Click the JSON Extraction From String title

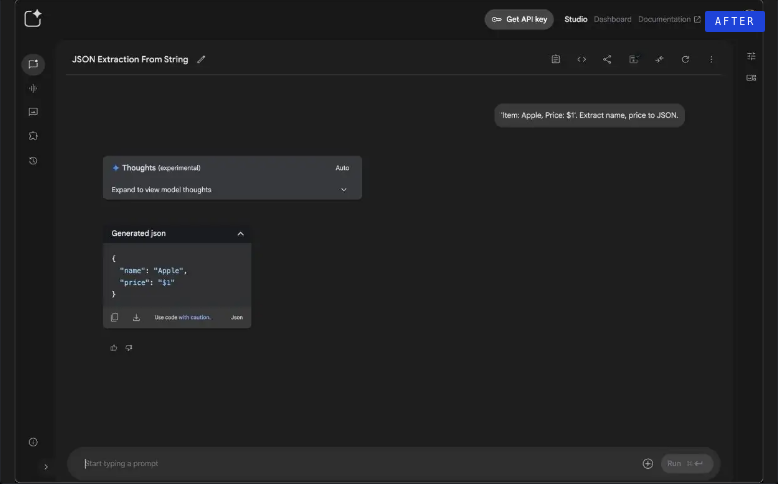pos(130,60)
